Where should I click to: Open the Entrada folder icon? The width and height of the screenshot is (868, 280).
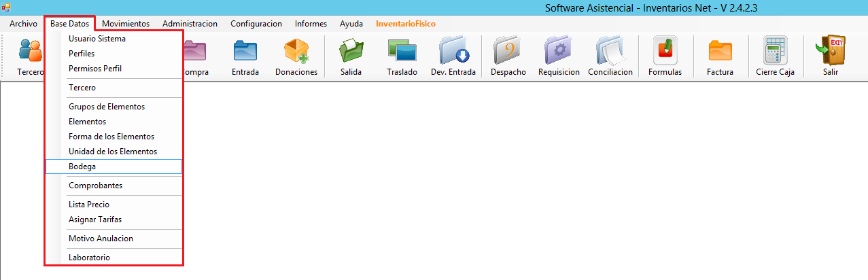click(x=245, y=52)
